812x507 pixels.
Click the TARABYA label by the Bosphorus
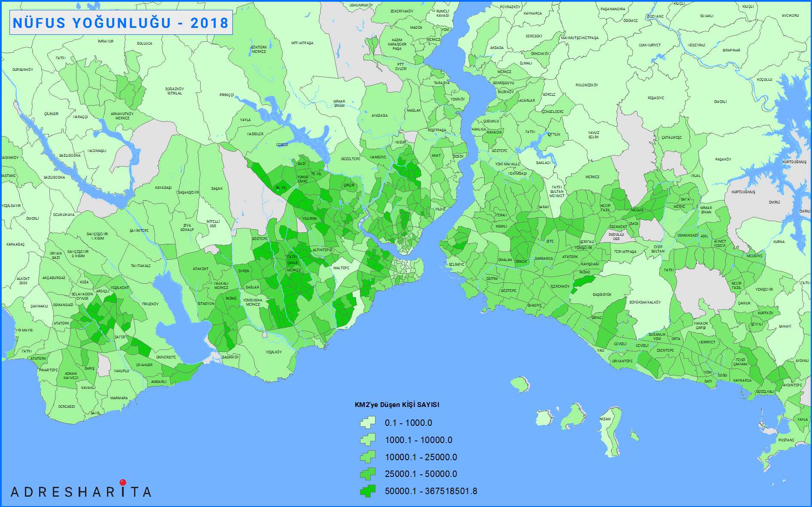(x=441, y=83)
